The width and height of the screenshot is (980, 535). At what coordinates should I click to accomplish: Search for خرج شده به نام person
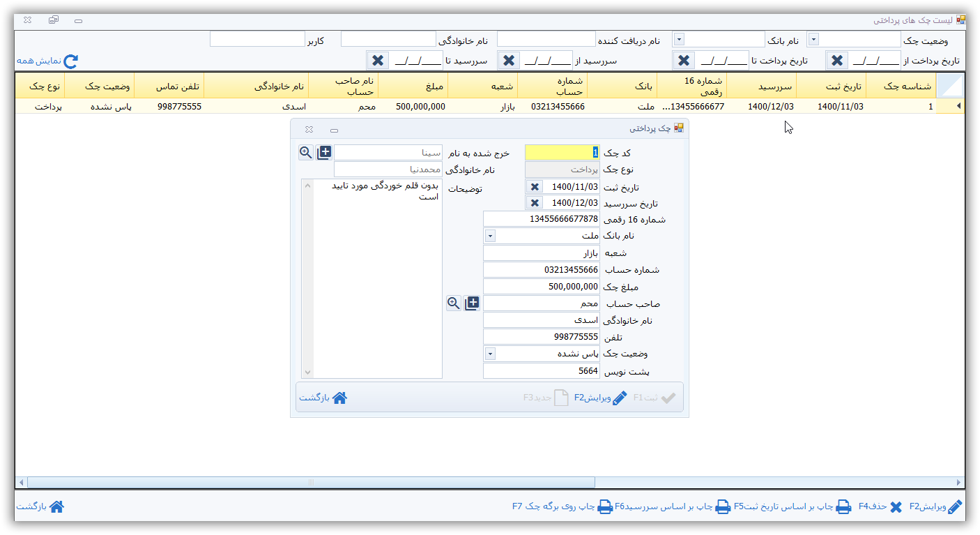306,152
